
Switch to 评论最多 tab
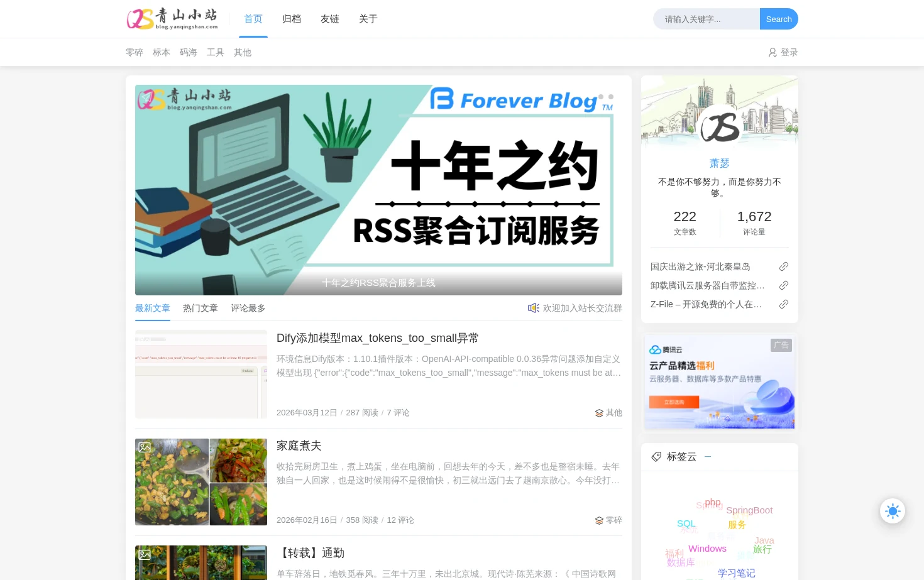248,308
